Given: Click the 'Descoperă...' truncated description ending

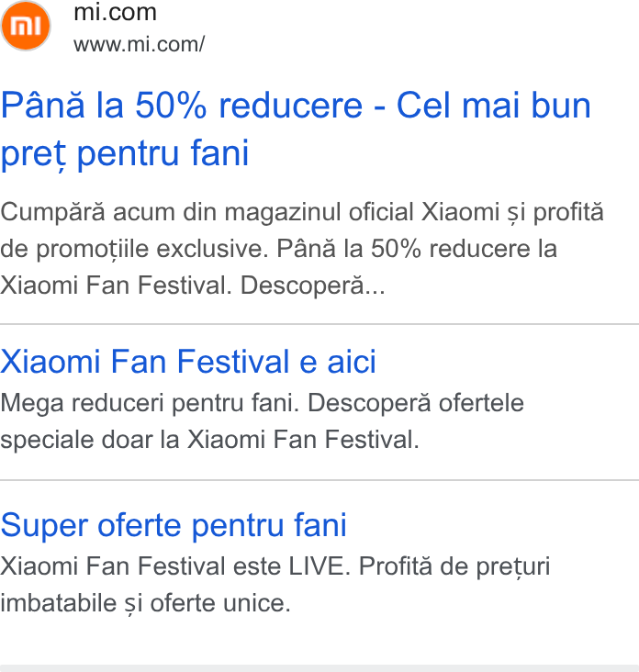Looking at the screenshot, I should 312,286.
